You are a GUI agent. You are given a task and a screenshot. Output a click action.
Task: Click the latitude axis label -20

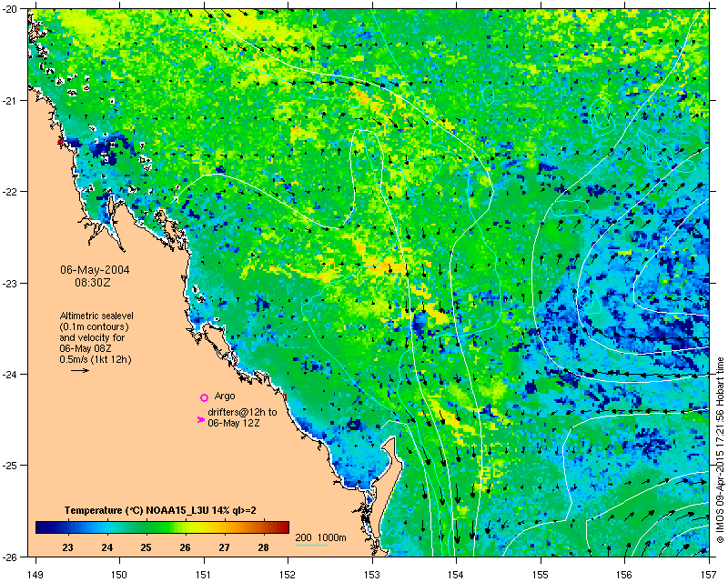(10, 9)
